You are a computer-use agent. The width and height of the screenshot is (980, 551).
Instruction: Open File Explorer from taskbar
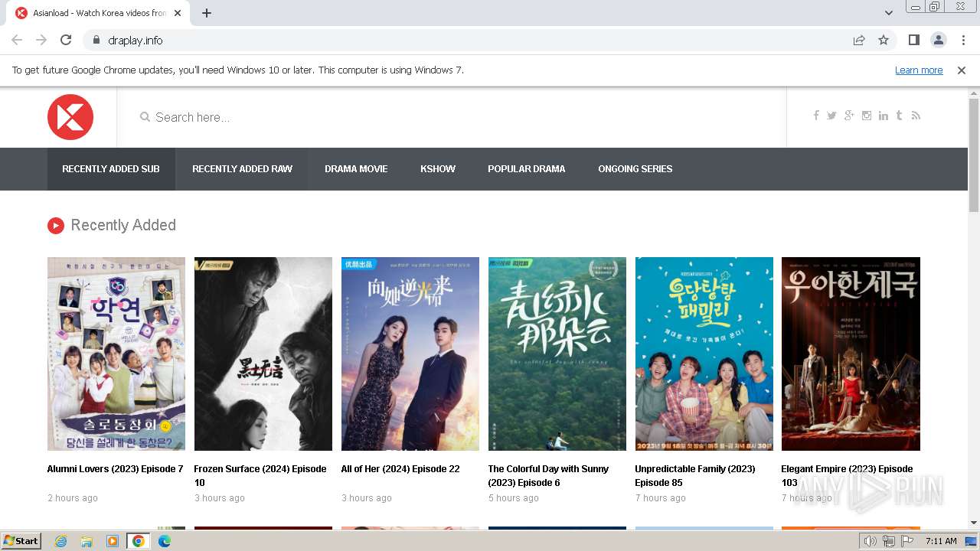[87, 541]
